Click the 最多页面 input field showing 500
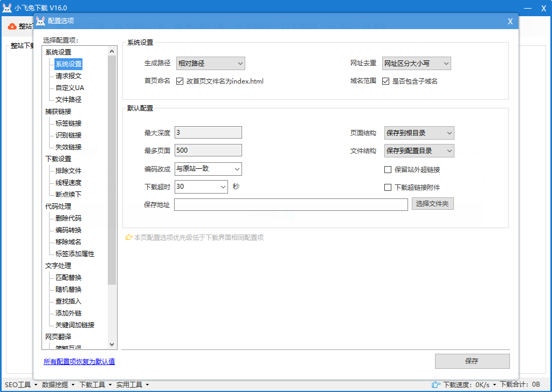Image resolution: width=552 pixels, height=392 pixels. [208, 150]
